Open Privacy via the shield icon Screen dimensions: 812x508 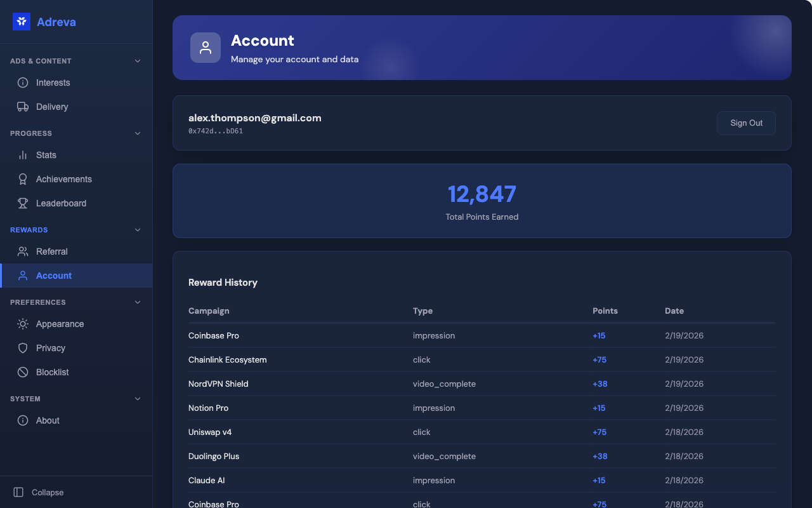pyautogui.click(x=23, y=348)
